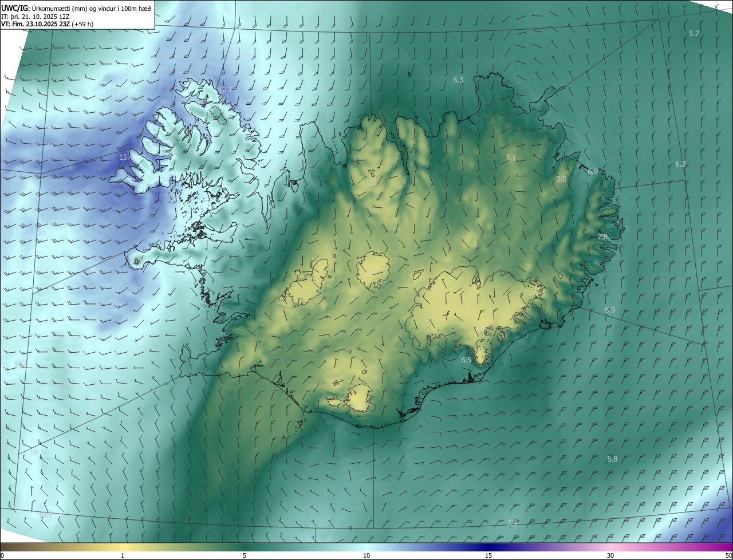
Task: Click the 1 tick on the colour scale
Action: (123, 555)
